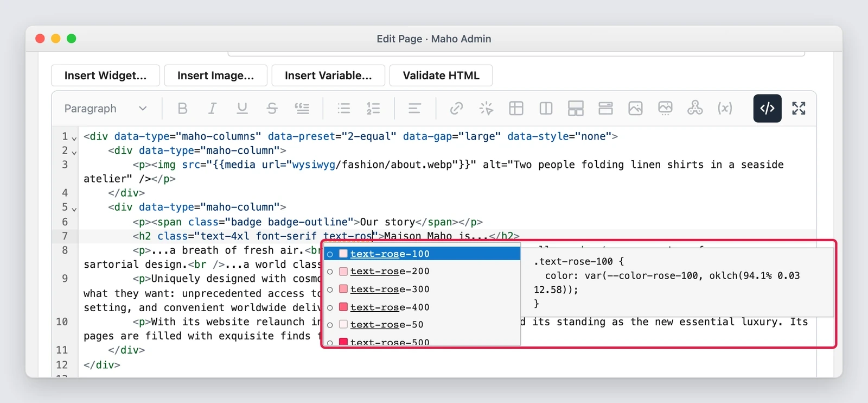Choose text-rose-400 autocomplete suggestion
The height and width of the screenshot is (403, 868).
422,307
